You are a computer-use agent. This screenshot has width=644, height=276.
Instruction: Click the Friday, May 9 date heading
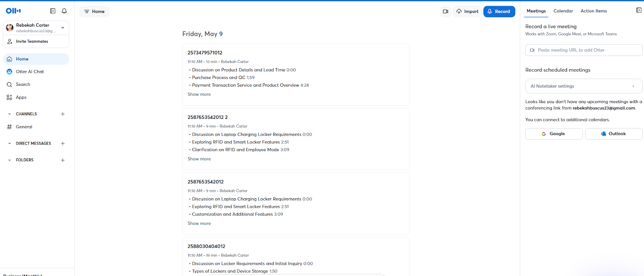tap(202, 34)
